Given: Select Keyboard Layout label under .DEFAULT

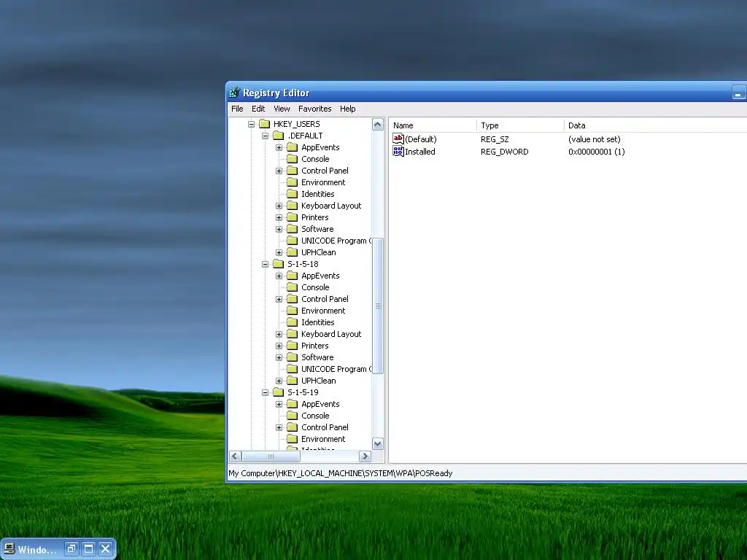Looking at the screenshot, I should (x=331, y=206).
